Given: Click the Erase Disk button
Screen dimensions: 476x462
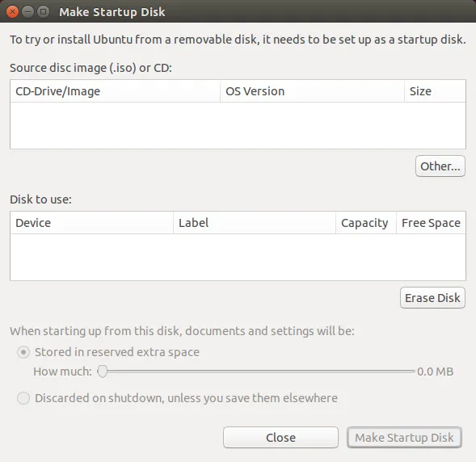Looking at the screenshot, I should pos(432,297).
